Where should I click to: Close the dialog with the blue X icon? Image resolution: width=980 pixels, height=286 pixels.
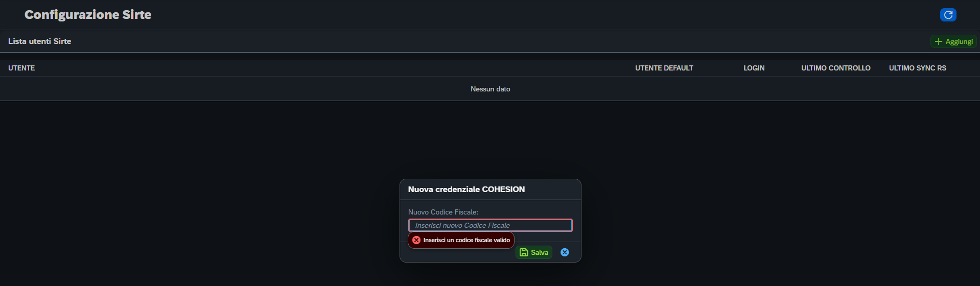point(565,252)
